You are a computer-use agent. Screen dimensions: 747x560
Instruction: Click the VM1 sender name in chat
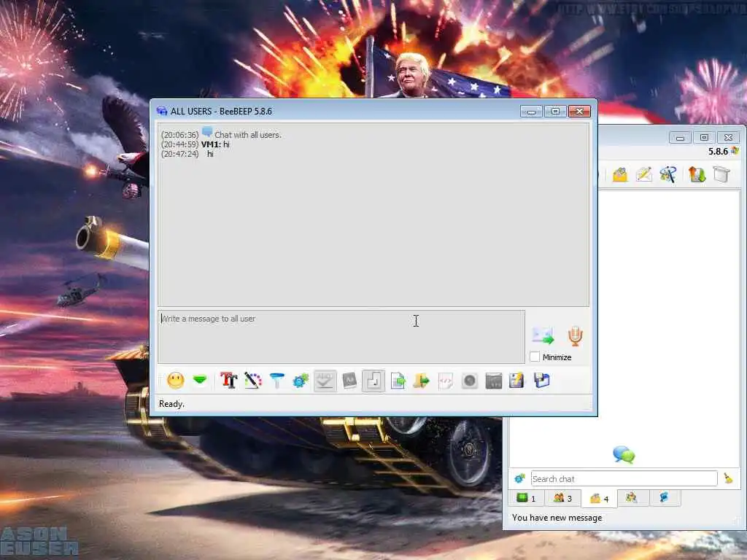point(211,144)
